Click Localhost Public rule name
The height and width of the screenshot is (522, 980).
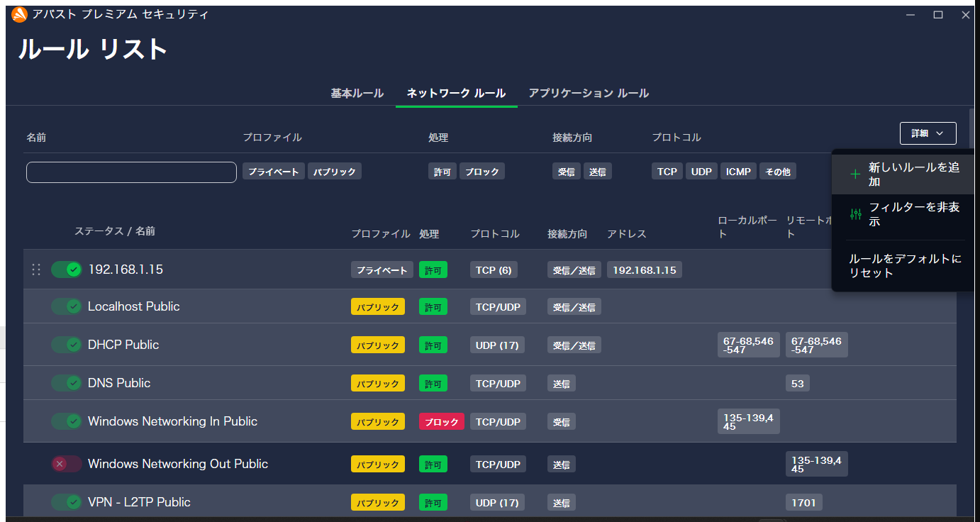pyautogui.click(x=134, y=306)
